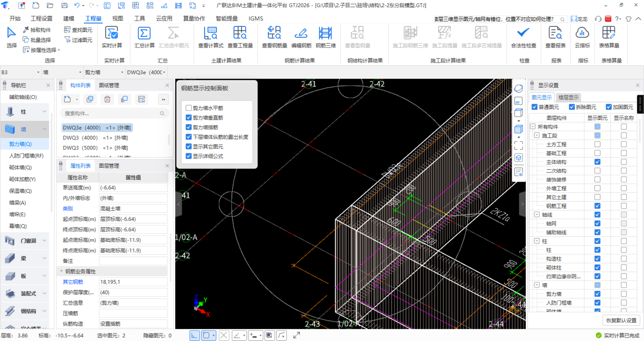The width and height of the screenshot is (644, 341).
Task: Check 土方工程 显示图元 box
Action: [x=597, y=144]
